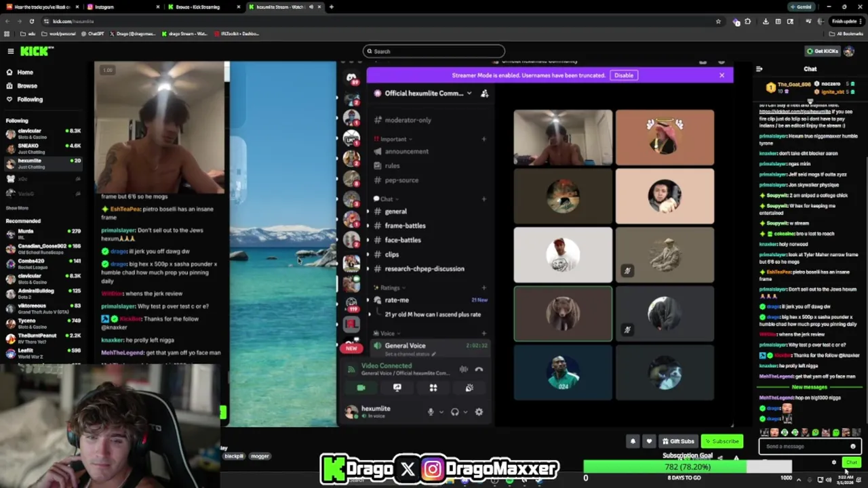This screenshot has width=868, height=488.
Task: Expand Official hexumlite Community server dropdown
Action: 469,93
